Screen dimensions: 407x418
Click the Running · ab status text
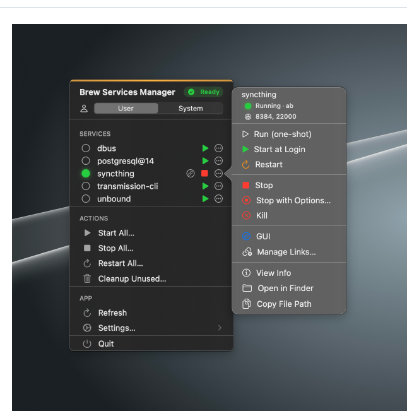[274, 106]
